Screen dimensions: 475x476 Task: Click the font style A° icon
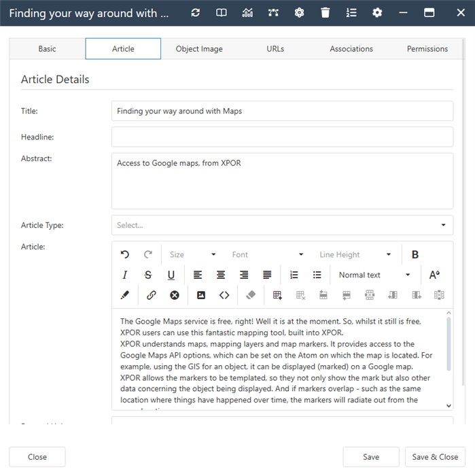(x=434, y=275)
